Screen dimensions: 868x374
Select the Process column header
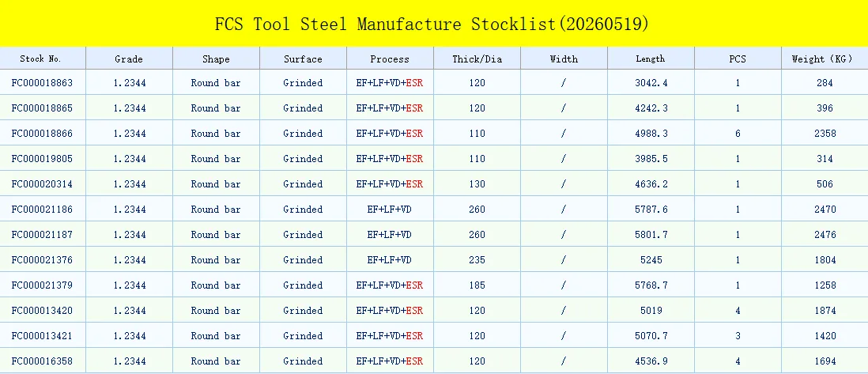pos(390,59)
